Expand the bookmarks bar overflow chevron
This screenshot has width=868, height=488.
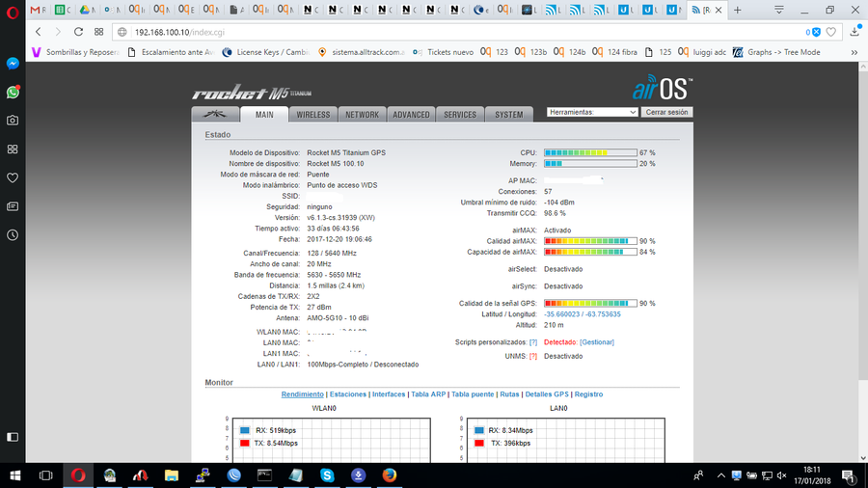854,52
